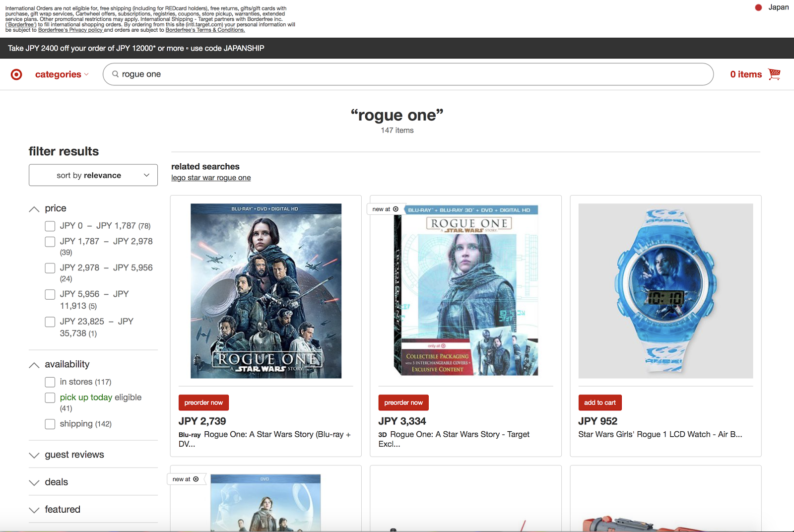Open the sort by relevance dropdown
The width and height of the screenshot is (794, 532).
pyautogui.click(x=93, y=175)
